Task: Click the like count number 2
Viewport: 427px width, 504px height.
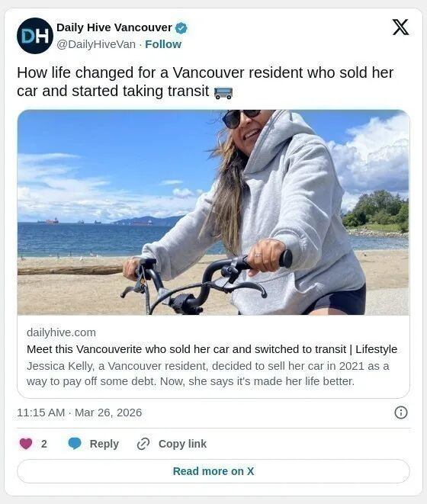Action: coord(44,444)
